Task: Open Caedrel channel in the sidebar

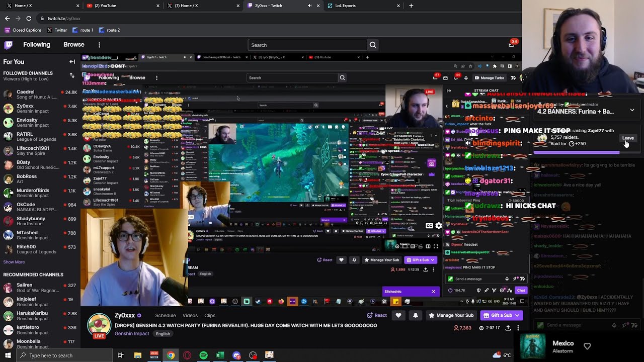Action: [40, 95]
